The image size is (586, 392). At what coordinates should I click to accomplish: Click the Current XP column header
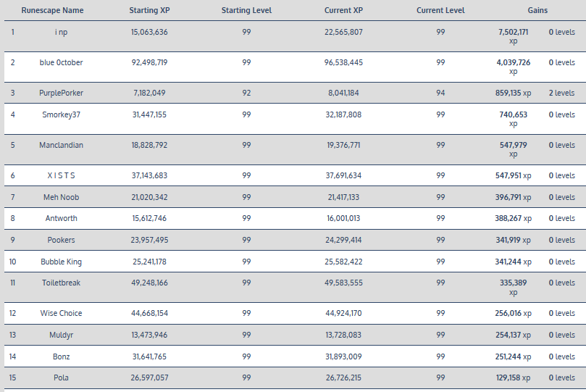click(x=344, y=11)
